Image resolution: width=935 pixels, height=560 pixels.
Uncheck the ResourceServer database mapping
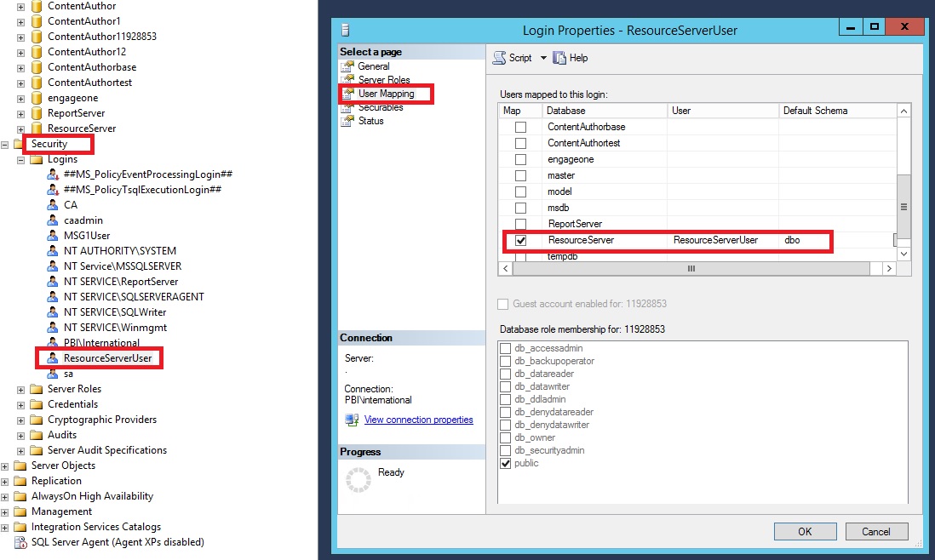pyautogui.click(x=520, y=240)
